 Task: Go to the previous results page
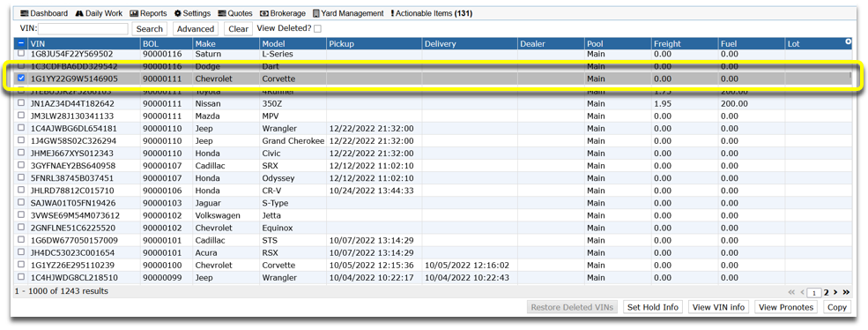(801, 292)
